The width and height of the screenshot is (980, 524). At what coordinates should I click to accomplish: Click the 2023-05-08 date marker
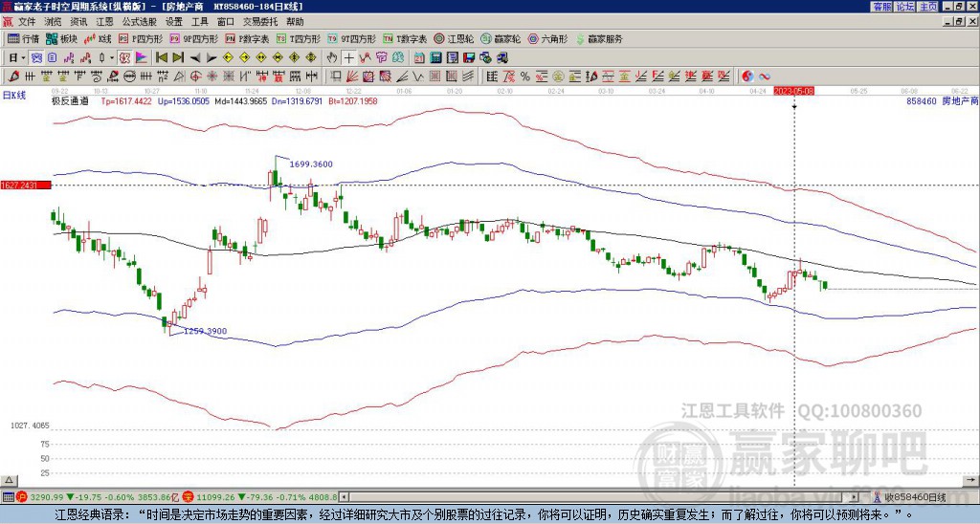pos(793,91)
